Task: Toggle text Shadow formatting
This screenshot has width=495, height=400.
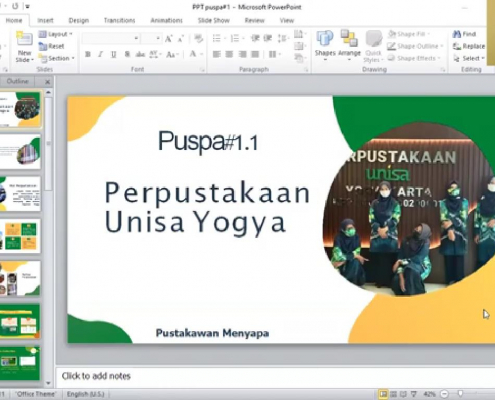Action: coord(127,54)
